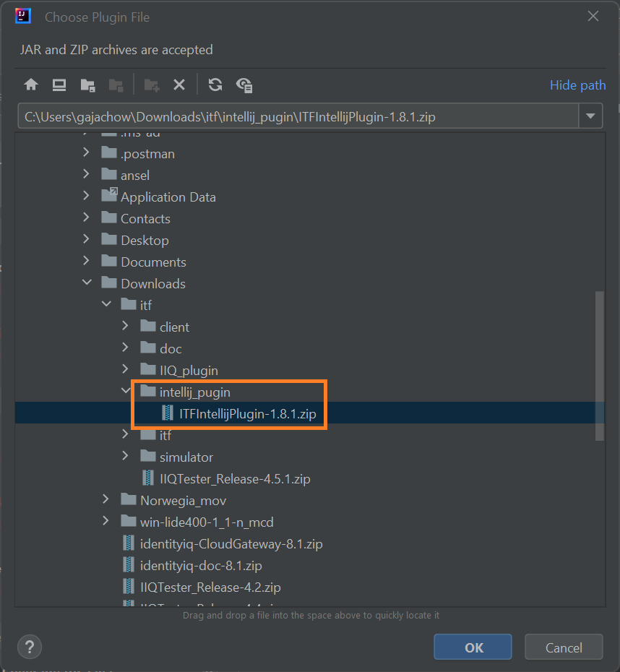Expand the Application Data folder
Image resolution: width=620 pixels, height=672 pixels.
(x=86, y=195)
